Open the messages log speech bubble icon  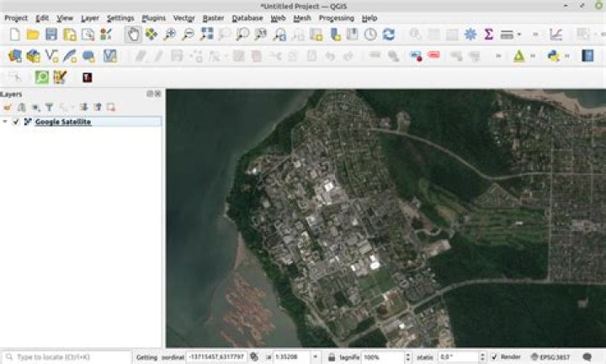point(587,357)
